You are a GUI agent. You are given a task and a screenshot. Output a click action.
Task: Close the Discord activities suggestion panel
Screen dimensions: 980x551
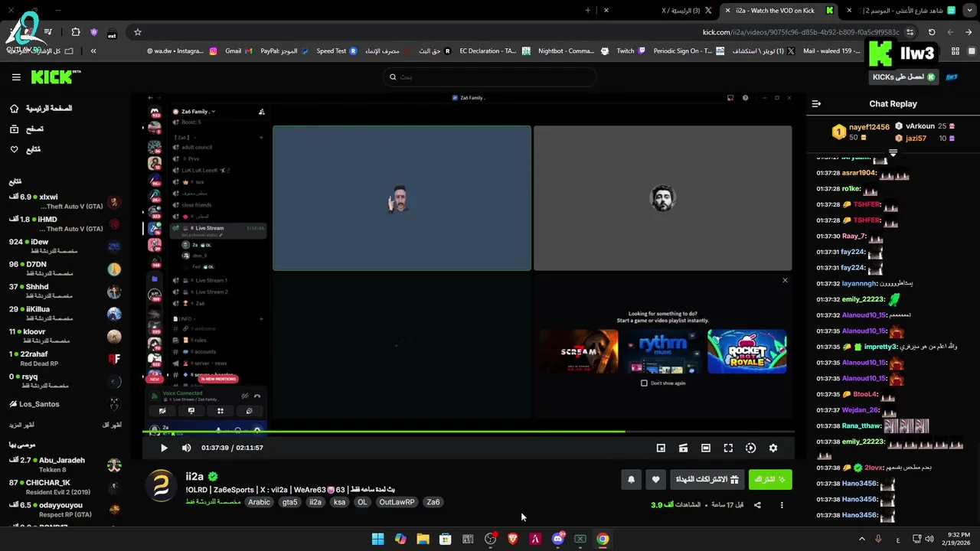pos(785,280)
